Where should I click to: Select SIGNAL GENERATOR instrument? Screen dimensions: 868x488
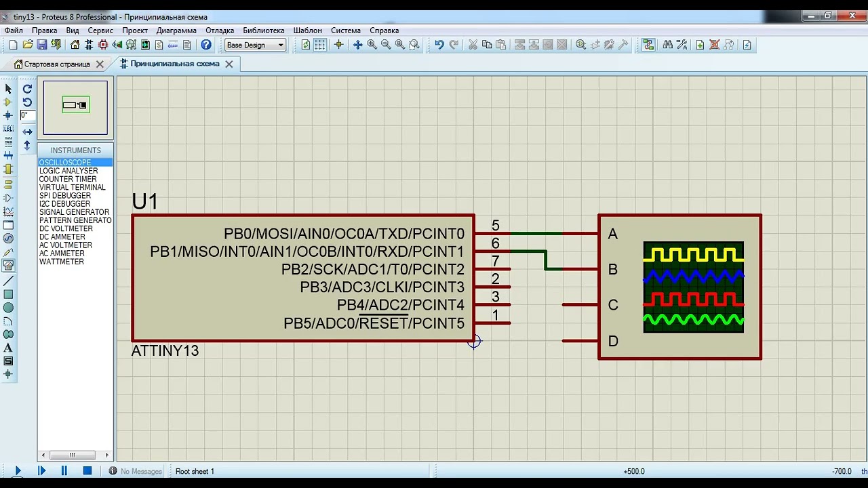click(x=73, y=212)
